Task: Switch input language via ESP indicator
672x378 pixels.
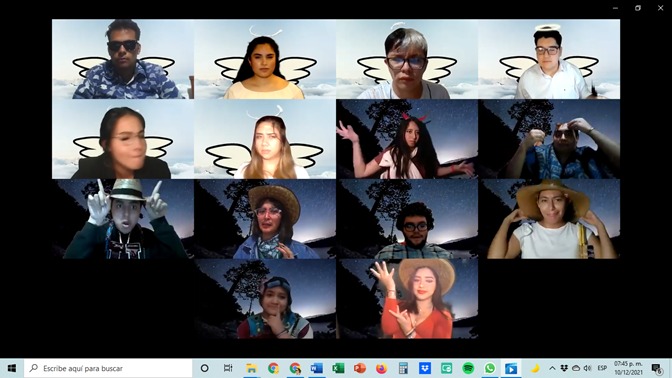Action: (x=602, y=368)
